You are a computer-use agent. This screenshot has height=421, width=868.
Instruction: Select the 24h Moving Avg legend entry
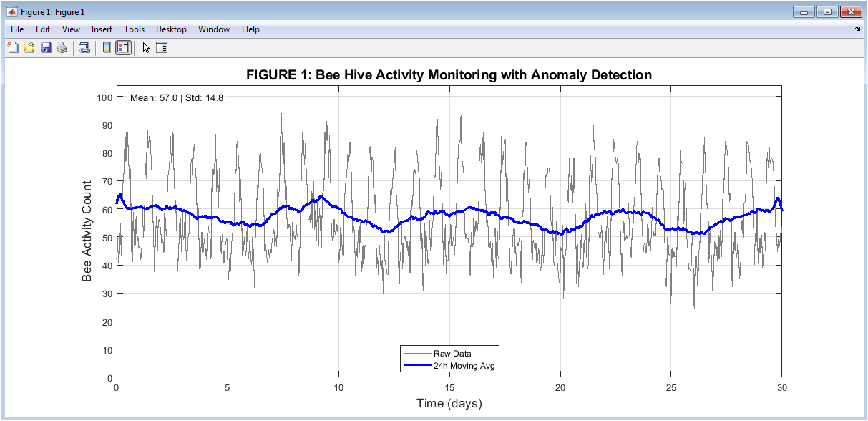coord(464,366)
